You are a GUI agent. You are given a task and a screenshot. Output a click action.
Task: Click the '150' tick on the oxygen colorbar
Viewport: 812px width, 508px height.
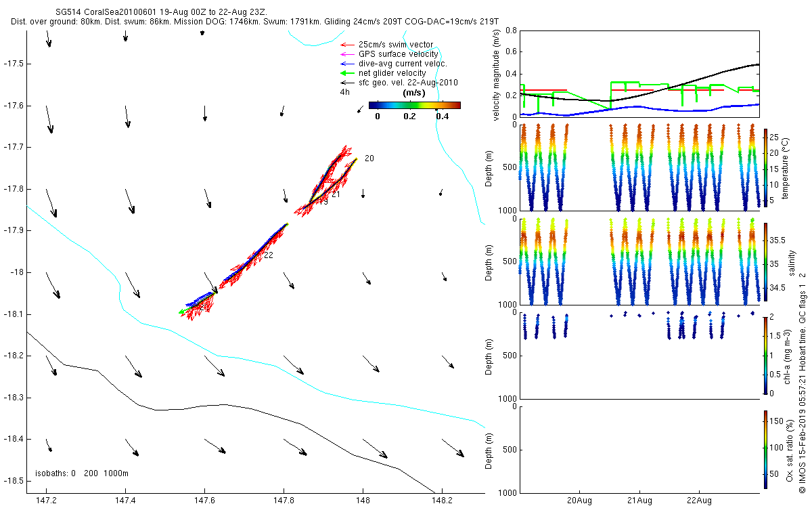(x=777, y=421)
